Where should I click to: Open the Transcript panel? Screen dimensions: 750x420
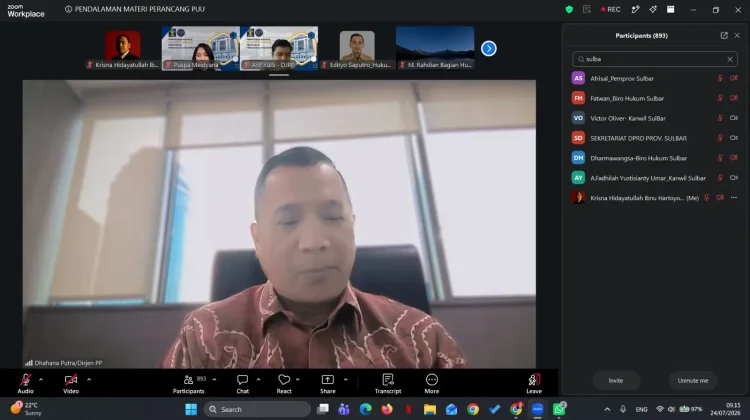(x=388, y=384)
